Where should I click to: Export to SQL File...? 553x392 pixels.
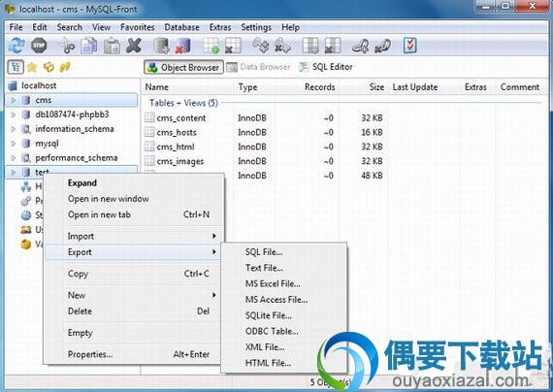[x=284, y=252]
